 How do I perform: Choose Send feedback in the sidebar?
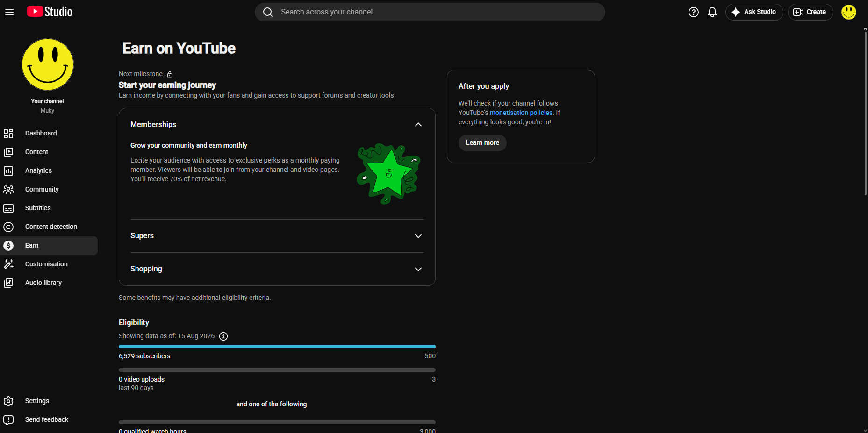(49, 420)
